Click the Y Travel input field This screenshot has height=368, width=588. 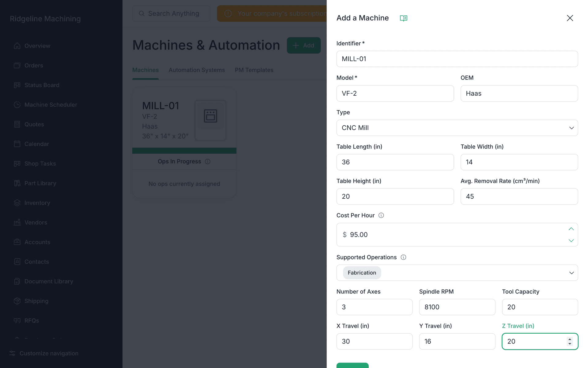click(x=457, y=341)
